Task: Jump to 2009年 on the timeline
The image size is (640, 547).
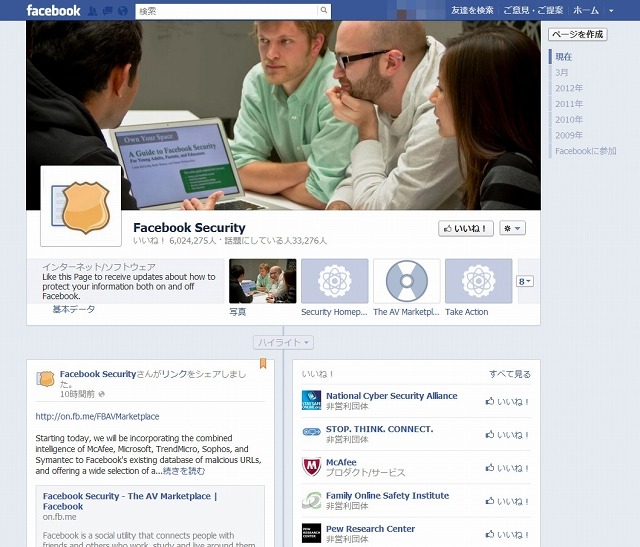Action: click(x=569, y=135)
